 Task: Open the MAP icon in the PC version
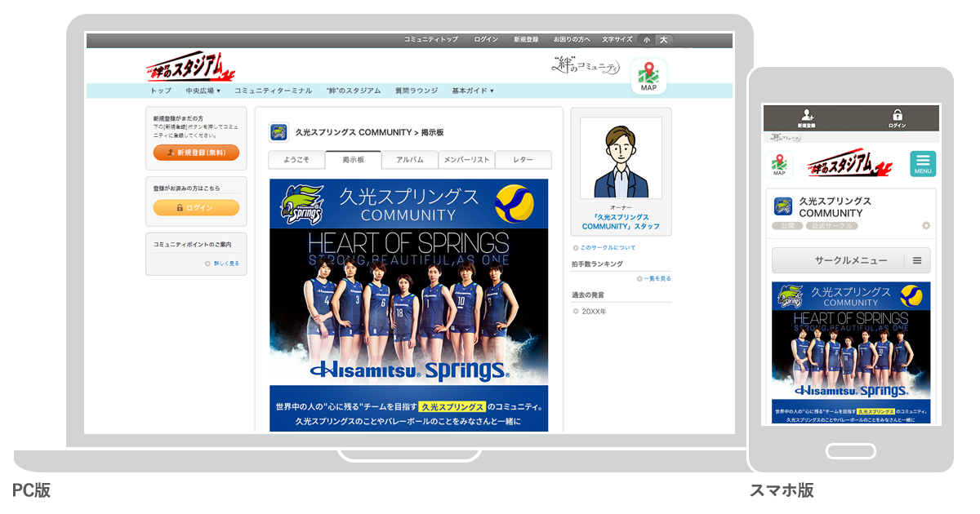648,77
